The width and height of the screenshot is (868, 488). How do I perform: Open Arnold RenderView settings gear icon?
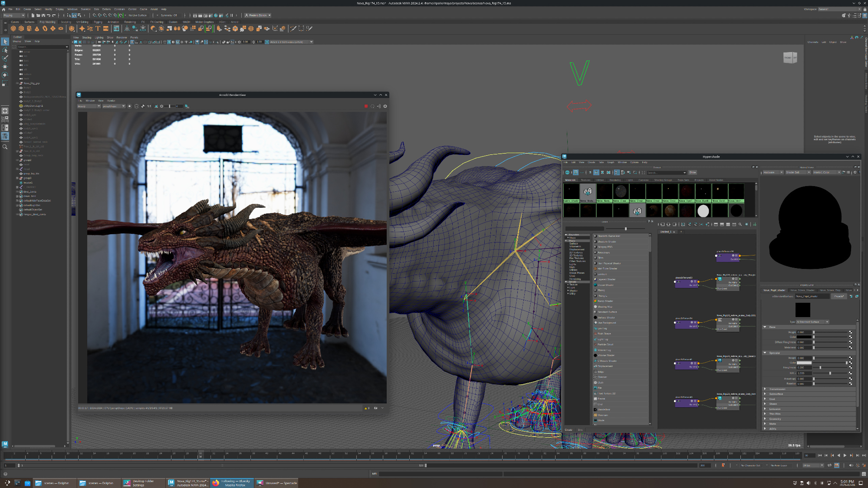coord(385,106)
